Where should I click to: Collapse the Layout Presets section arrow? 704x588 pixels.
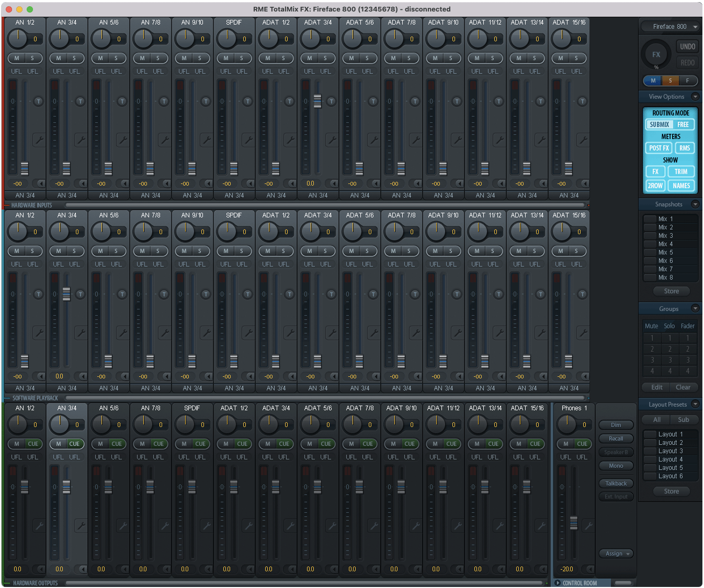pyautogui.click(x=695, y=405)
